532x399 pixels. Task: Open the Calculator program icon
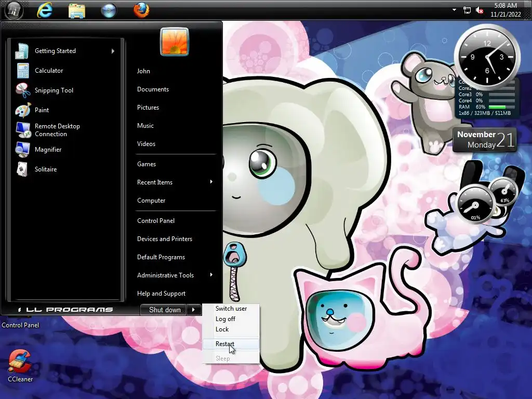[x=23, y=71]
